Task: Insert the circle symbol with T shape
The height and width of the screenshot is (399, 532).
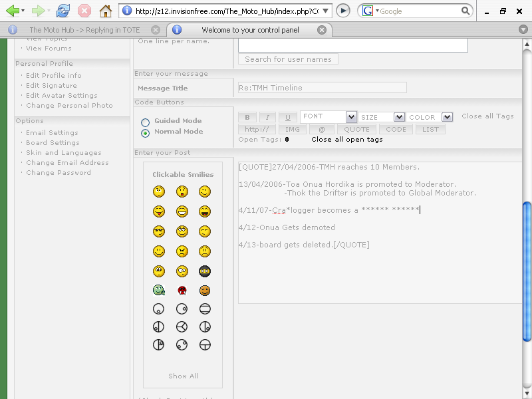Action: point(205,344)
